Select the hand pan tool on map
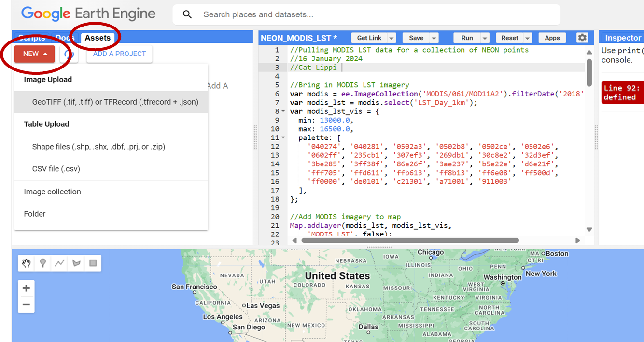Image resolution: width=644 pixels, height=342 pixels. 26,263
